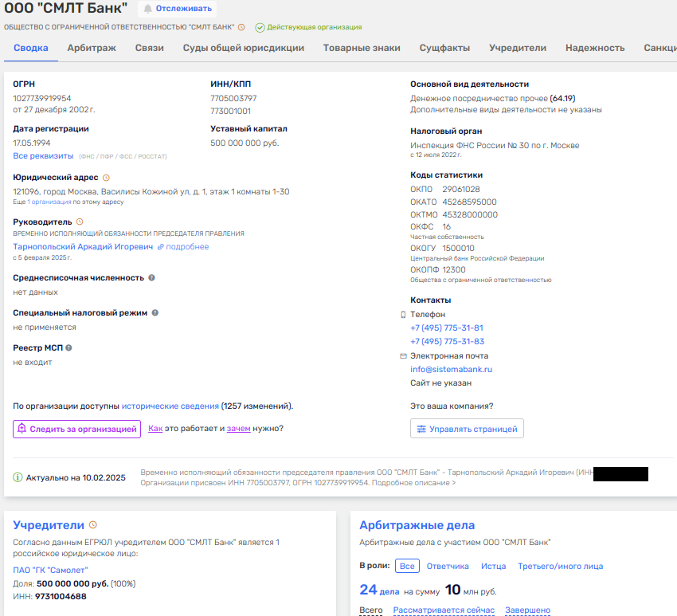677x616 pixels.
Task: Open the Товарные знаки tab
Action: point(362,48)
